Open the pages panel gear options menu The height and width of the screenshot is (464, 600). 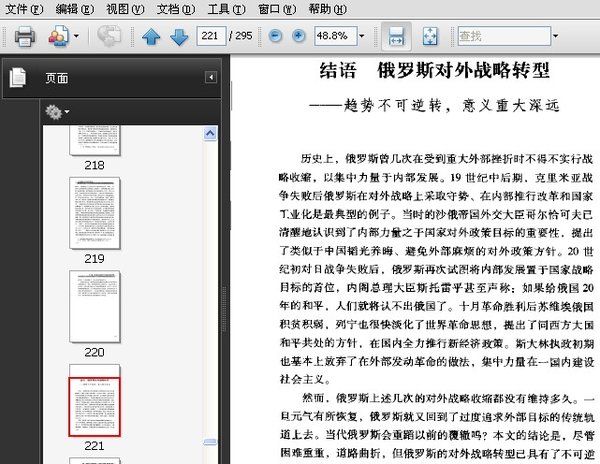click(x=57, y=112)
